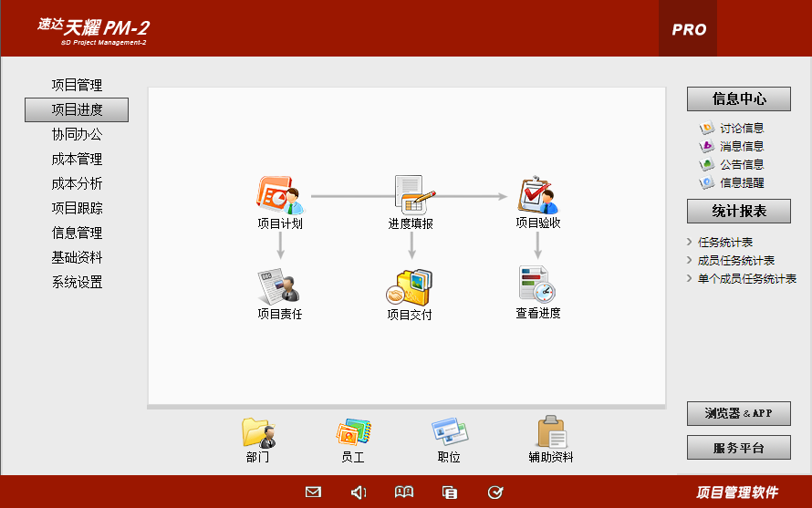The width and height of the screenshot is (812, 508).
Task: Click the 进度填报 progress report icon
Action: coord(411,195)
